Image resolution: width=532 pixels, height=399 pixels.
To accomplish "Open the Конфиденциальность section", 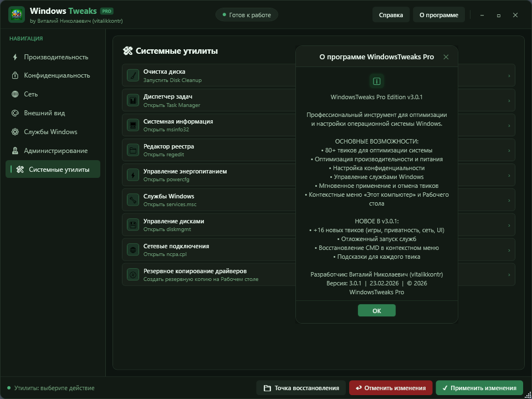I will click(53, 75).
